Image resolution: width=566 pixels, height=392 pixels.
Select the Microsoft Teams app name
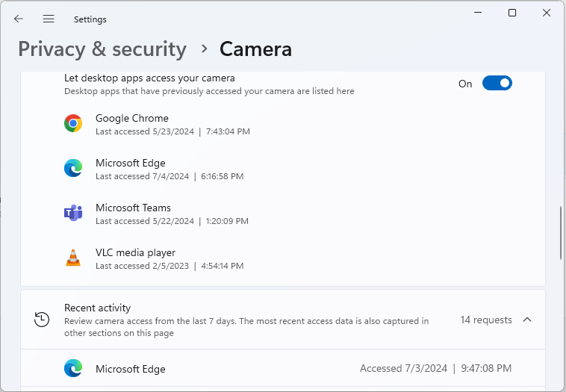pos(133,208)
